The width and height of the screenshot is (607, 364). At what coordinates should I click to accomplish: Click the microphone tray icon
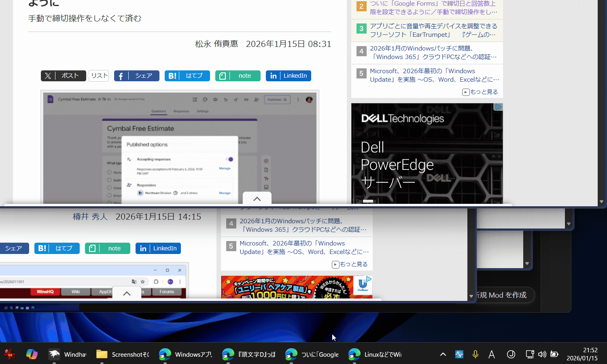coord(475,354)
